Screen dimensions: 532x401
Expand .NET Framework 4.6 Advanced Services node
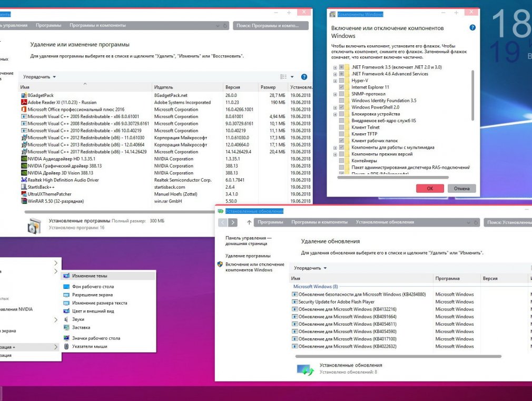coord(335,74)
